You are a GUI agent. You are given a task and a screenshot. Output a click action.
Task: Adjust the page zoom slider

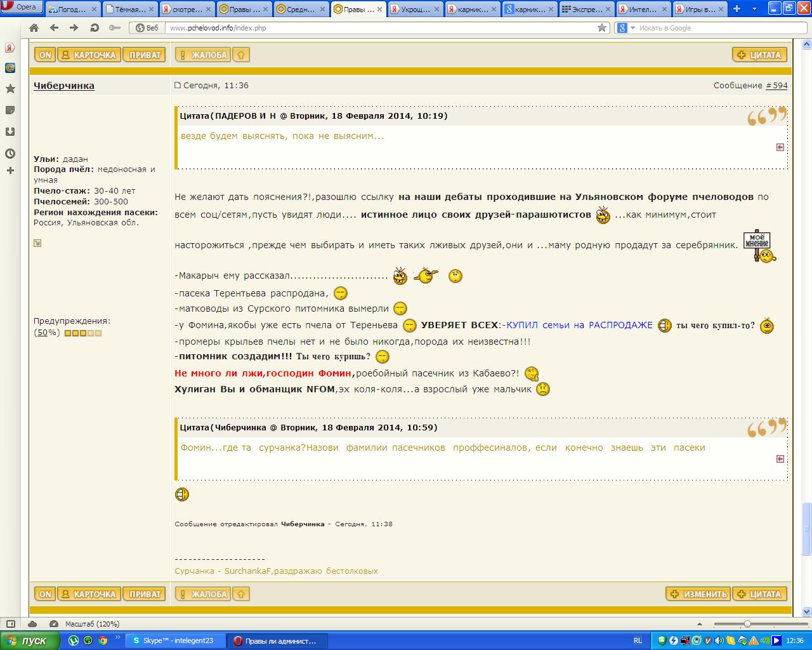tap(747, 624)
